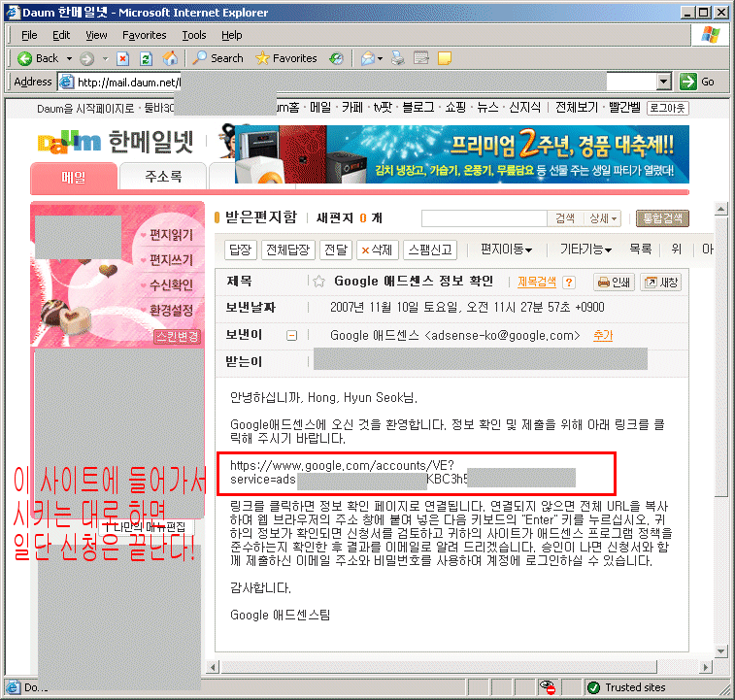Click the 추가 link next to sender

603,335
